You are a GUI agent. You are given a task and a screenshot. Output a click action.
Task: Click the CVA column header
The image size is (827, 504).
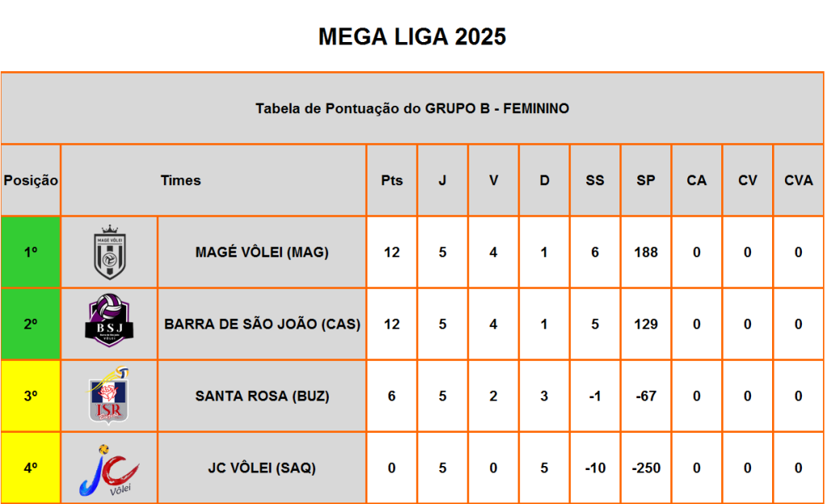tap(799, 180)
